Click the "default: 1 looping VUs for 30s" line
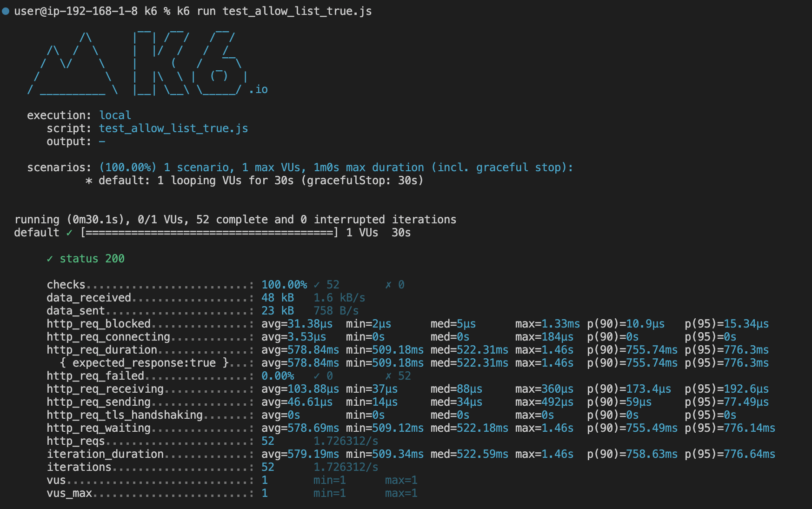This screenshot has width=812, height=509. pyautogui.click(x=196, y=181)
